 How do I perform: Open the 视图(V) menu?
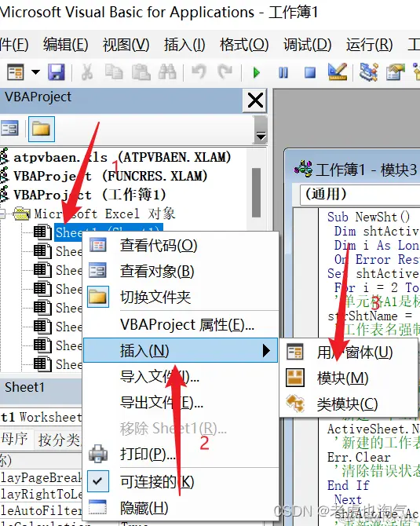126,45
